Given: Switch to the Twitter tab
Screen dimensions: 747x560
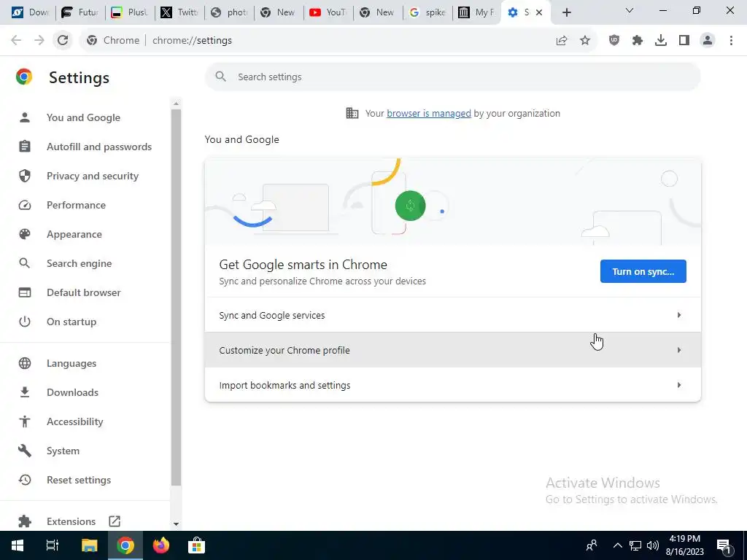Looking at the screenshot, I should coord(179,12).
